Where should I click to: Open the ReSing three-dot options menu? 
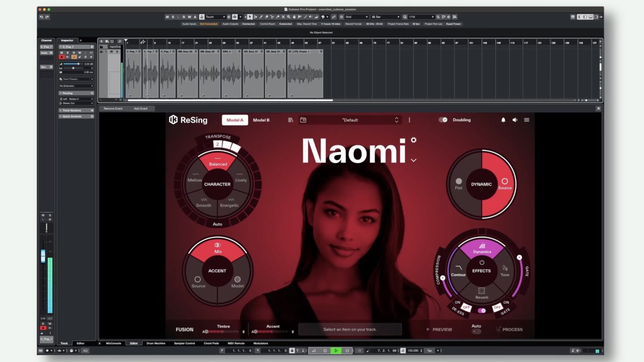[x=409, y=120]
